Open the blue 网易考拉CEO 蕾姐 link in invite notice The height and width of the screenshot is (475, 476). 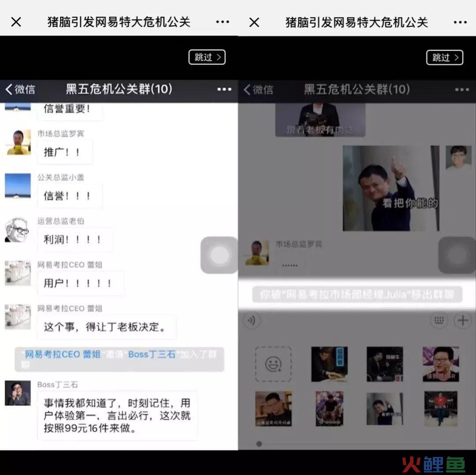click(63, 354)
